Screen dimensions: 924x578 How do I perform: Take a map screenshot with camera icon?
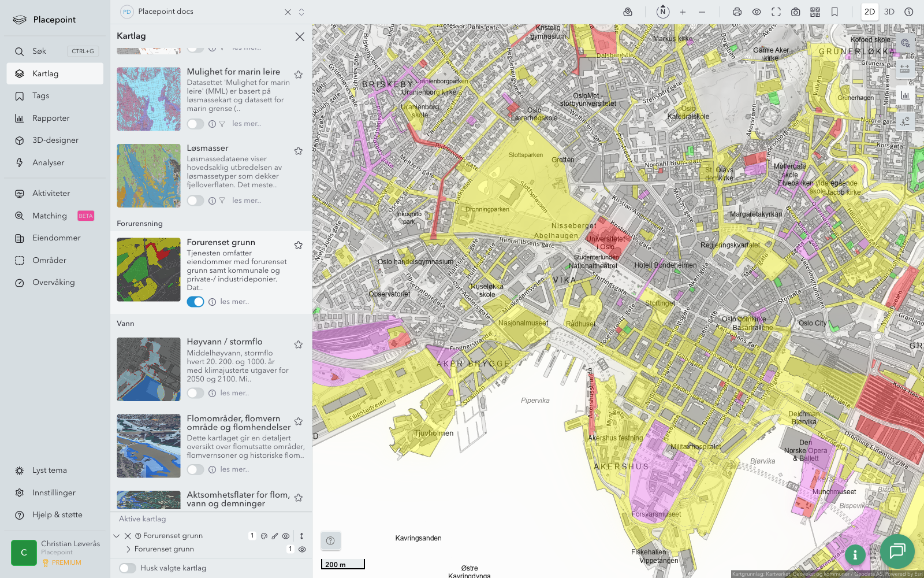coord(795,12)
